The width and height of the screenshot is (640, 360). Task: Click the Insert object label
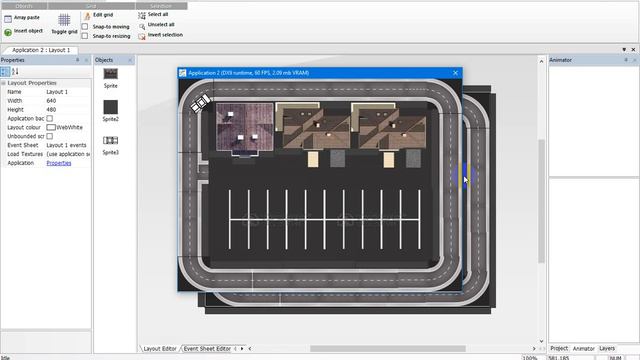coord(28,31)
